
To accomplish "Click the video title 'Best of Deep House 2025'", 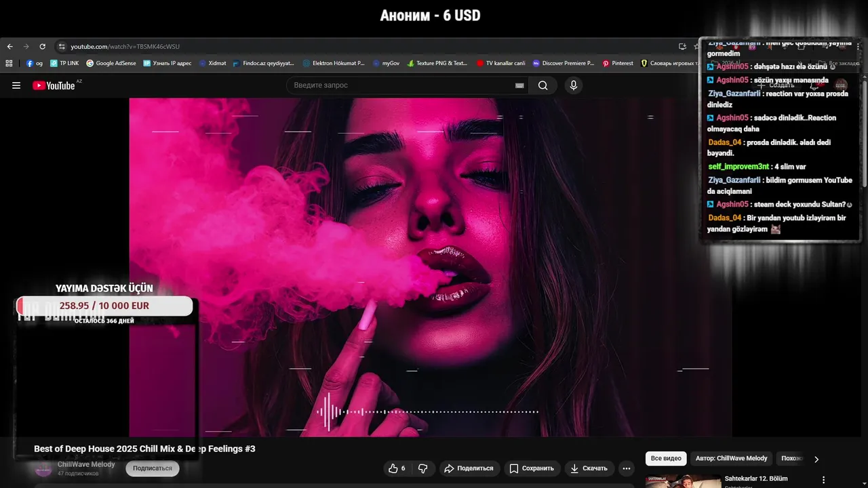I will point(144,449).
